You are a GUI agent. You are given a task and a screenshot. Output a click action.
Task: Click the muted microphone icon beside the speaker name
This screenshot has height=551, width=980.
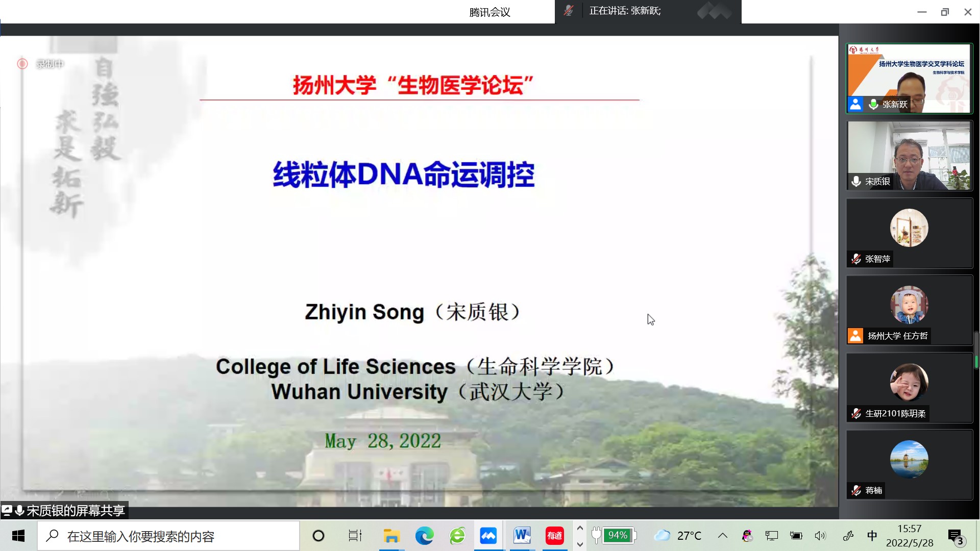568,11
